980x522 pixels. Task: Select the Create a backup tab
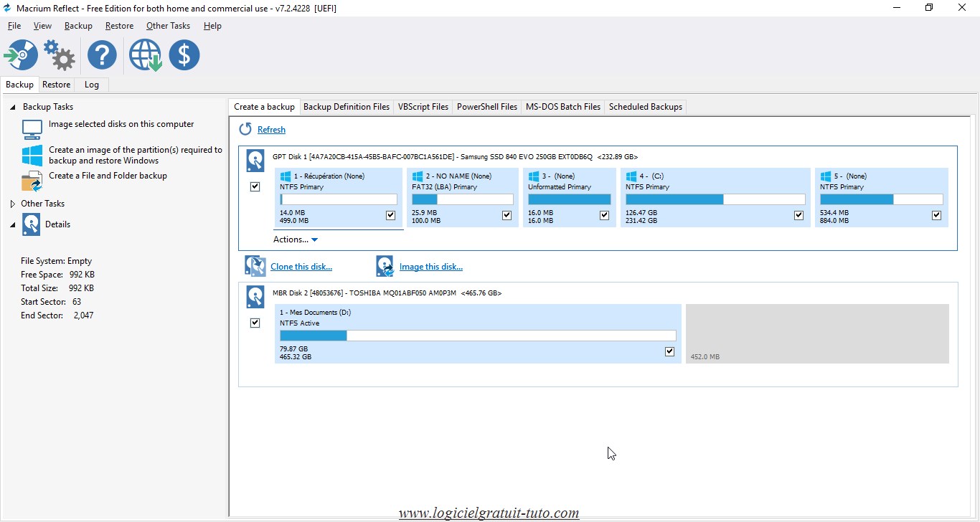pos(264,107)
